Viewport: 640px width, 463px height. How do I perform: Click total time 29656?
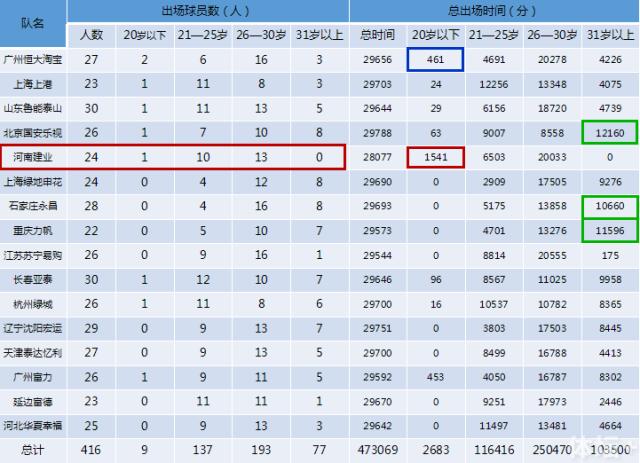pos(377,60)
